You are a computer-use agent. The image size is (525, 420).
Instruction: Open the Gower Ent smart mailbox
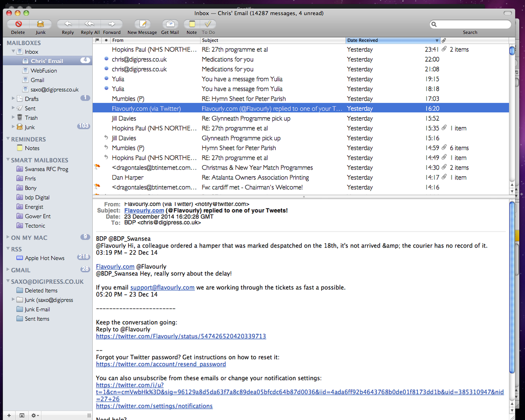(38, 216)
